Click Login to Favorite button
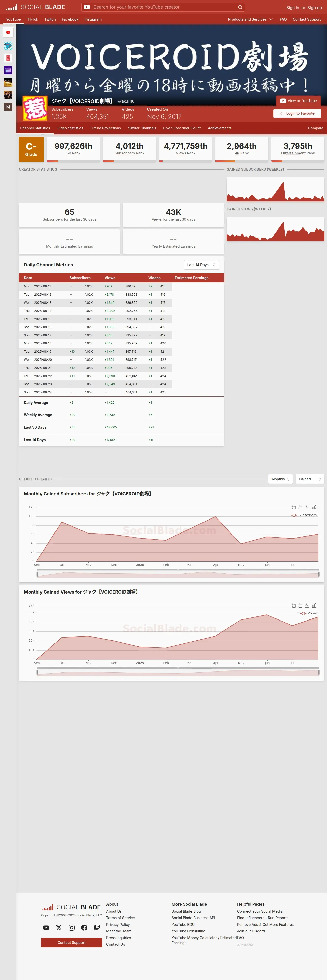Viewport: 327px width, 980px height. [x=297, y=113]
